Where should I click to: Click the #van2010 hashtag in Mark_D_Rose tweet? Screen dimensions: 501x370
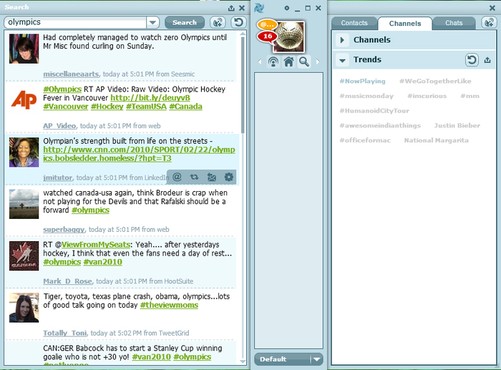point(103,262)
